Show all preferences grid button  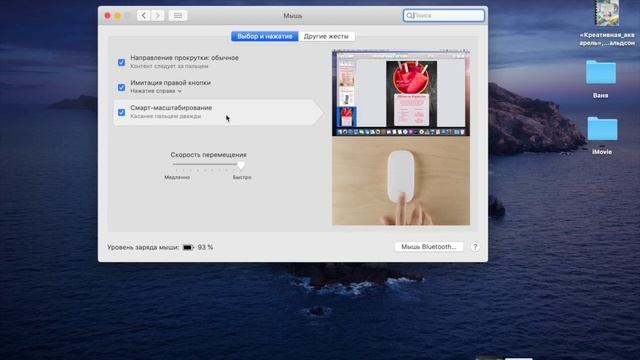[x=178, y=16]
